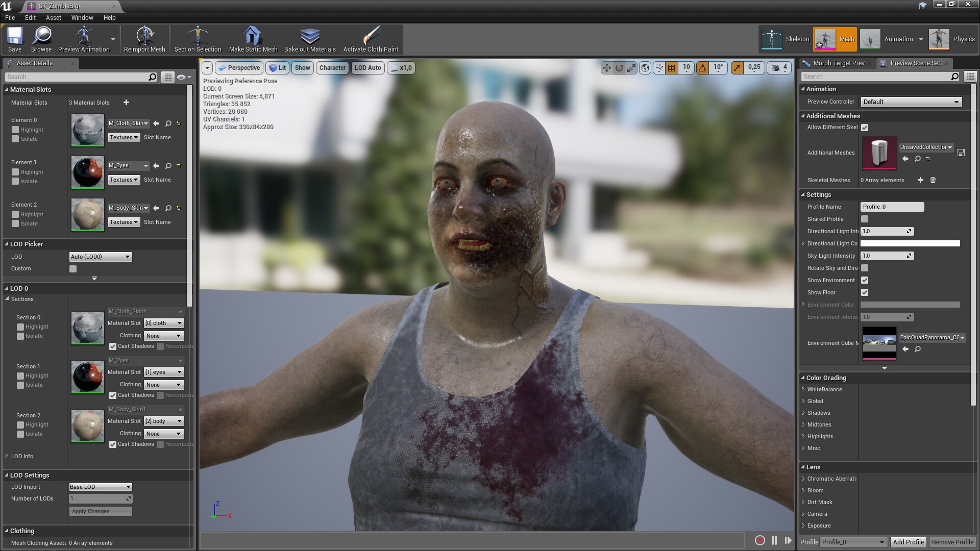
Task: Open the Preview Controller Default dropdown
Action: (x=911, y=102)
